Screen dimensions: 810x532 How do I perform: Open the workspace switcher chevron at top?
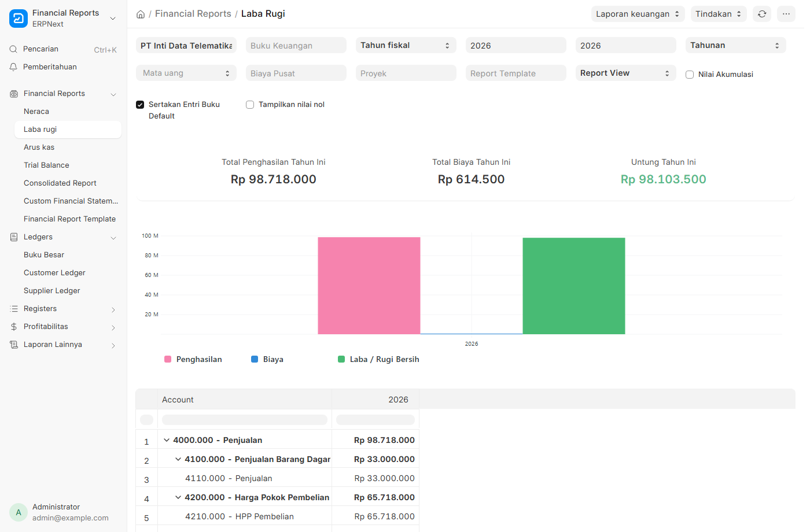(x=113, y=19)
